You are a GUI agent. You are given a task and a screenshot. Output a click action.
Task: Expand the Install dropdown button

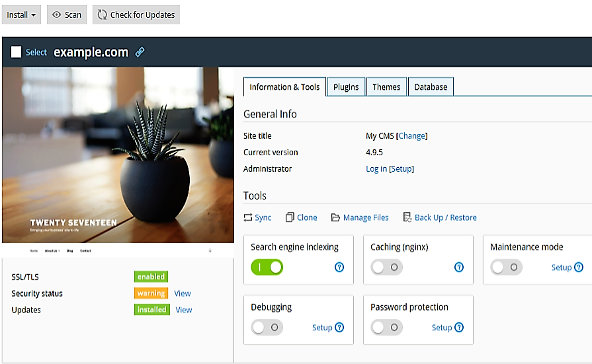point(22,15)
